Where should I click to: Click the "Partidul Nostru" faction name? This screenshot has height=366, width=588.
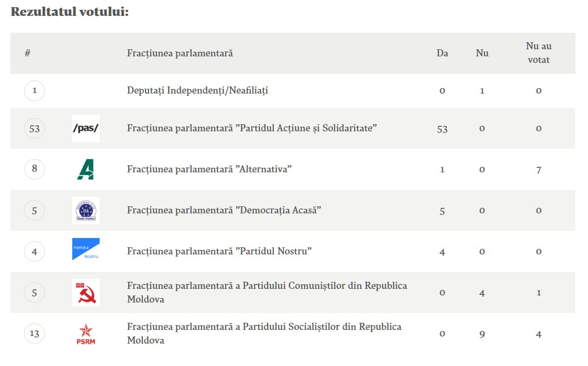click(219, 251)
